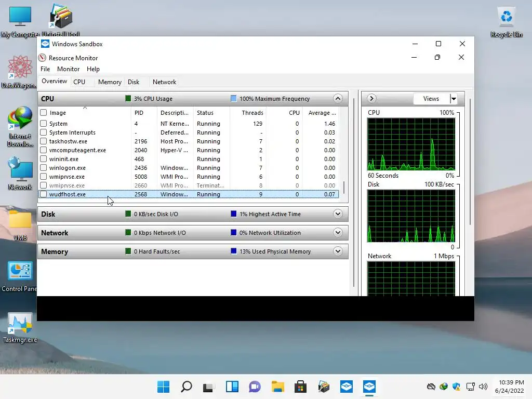Collapse the graphs pane arrow

click(371, 99)
